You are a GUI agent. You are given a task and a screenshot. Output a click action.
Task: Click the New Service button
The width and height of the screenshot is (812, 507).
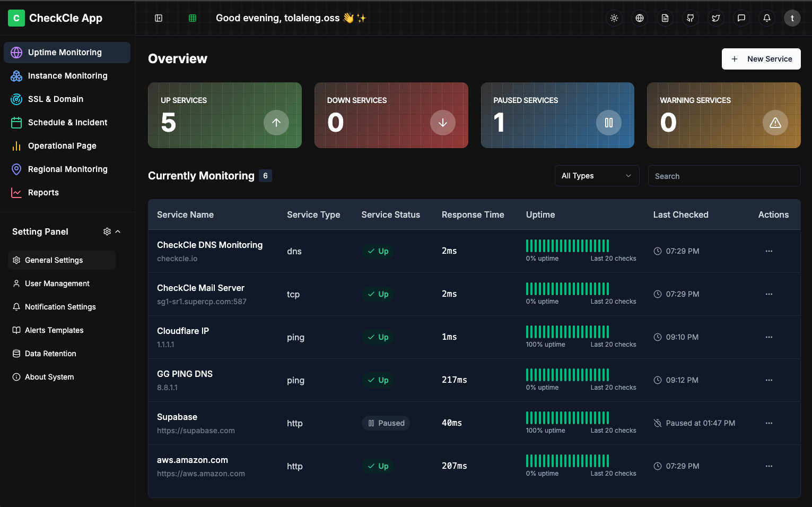click(x=761, y=59)
